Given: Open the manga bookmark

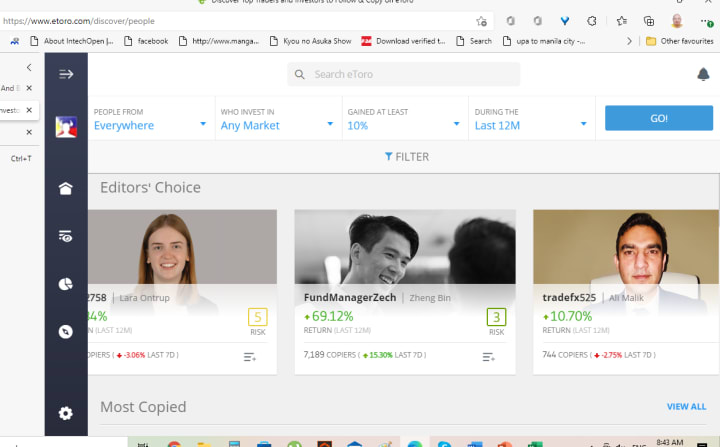Looking at the screenshot, I should (219, 41).
